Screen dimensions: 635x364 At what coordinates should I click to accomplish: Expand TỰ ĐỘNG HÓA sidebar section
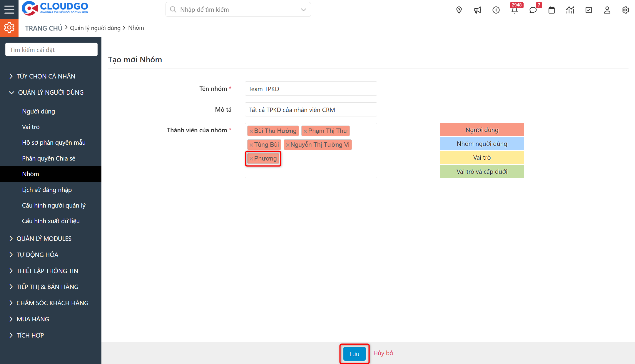pos(37,255)
